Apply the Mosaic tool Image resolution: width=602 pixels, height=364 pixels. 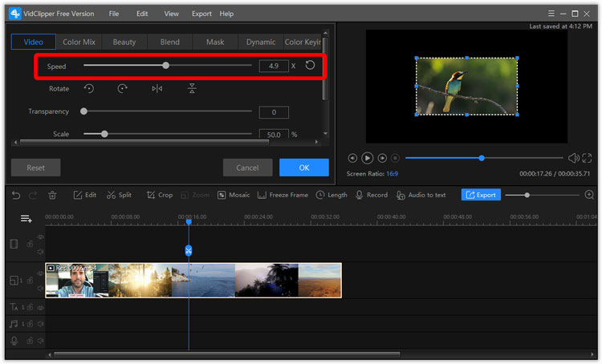coord(234,195)
